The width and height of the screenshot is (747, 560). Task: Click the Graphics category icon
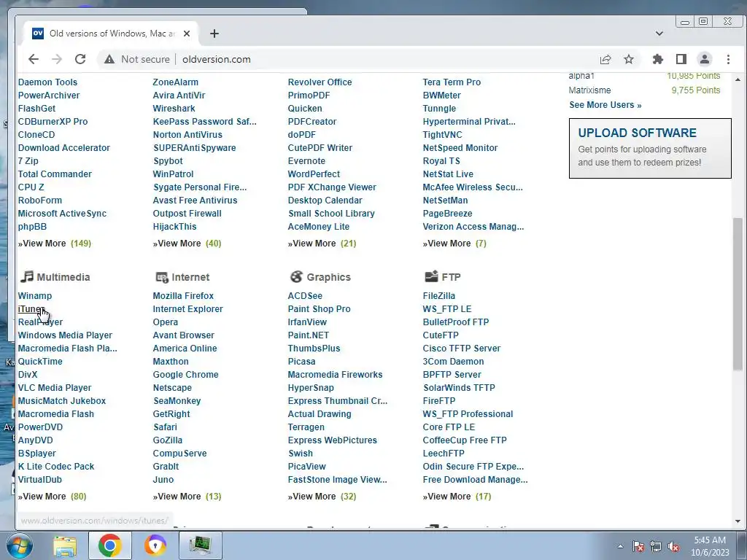[x=296, y=276]
